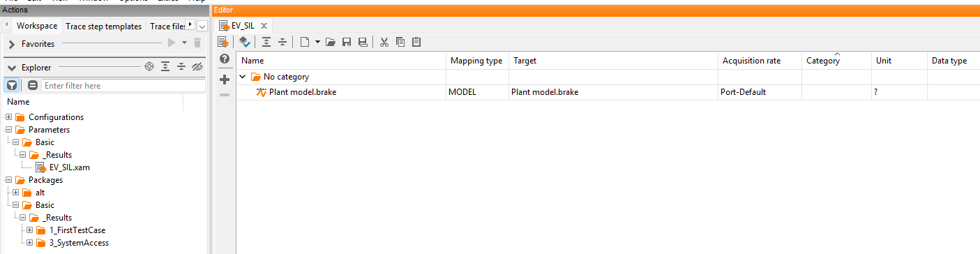Select the Packages folder

45,180
